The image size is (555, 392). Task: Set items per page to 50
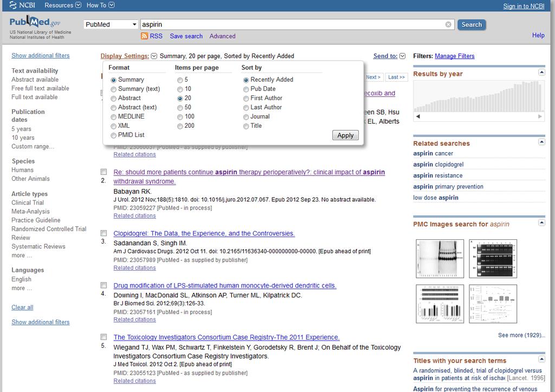[x=180, y=107]
